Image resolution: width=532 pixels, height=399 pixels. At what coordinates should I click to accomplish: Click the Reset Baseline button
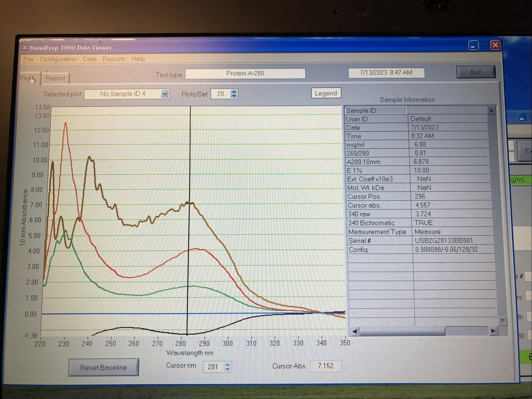(103, 367)
